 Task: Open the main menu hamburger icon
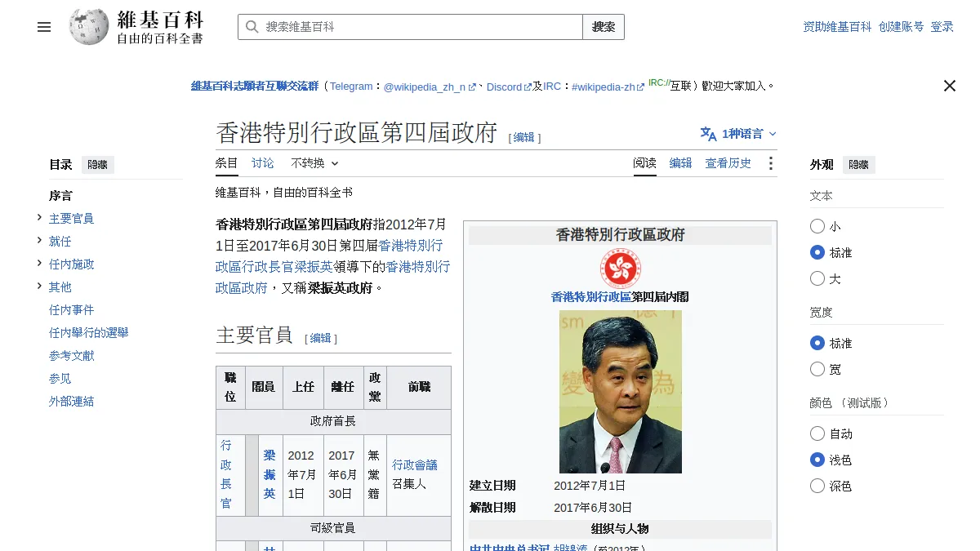tap(44, 27)
